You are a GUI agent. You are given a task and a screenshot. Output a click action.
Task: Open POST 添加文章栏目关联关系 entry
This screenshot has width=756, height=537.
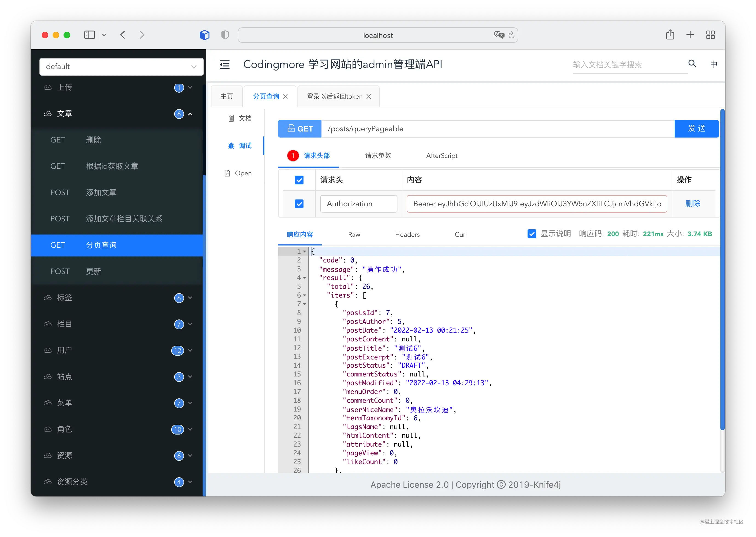(117, 219)
